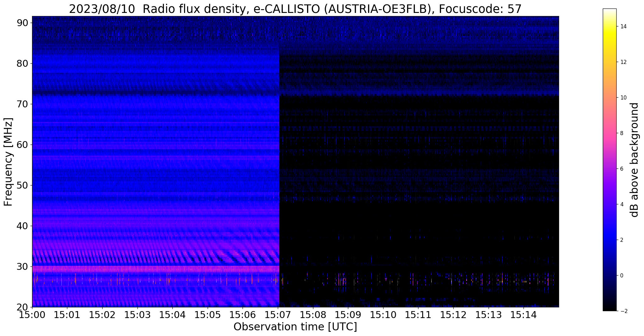Click the bright pink band just below 30 MHz before 15:07
This screenshot has width=644, height=336.
point(156,269)
